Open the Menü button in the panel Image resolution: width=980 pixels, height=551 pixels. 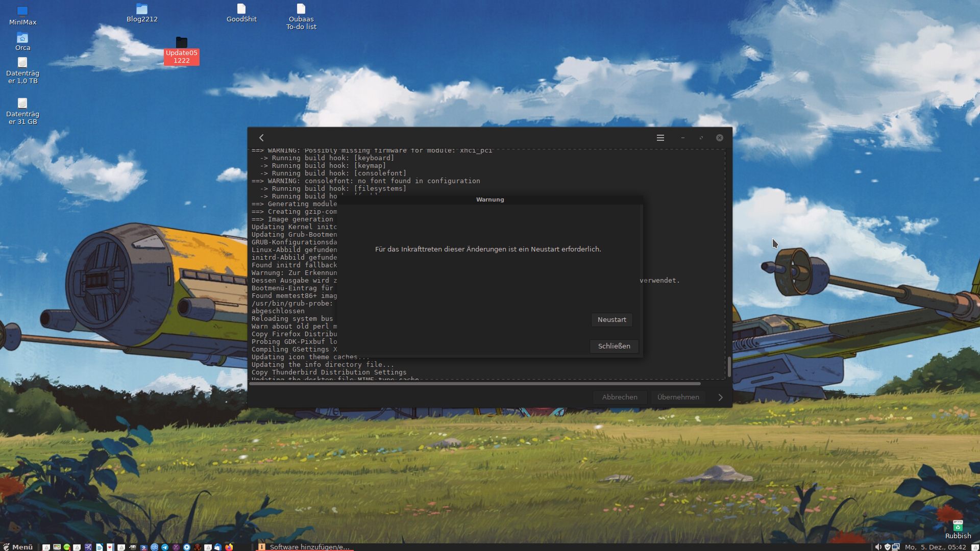(x=18, y=547)
